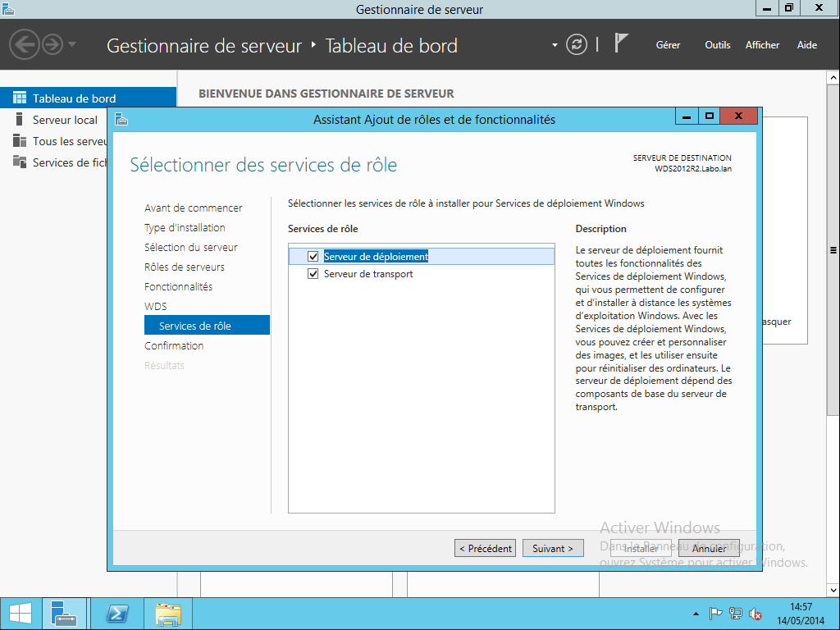The width and height of the screenshot is (840, 630).
Task: Click the Services de fichiers sidebar icon
Action: pos(20,162)
